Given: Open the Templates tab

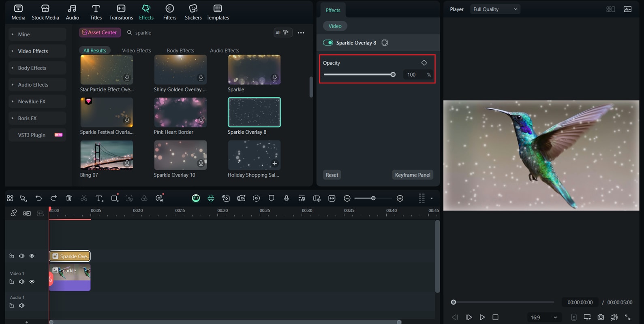Looking at the screenshot, I should 218,12.
